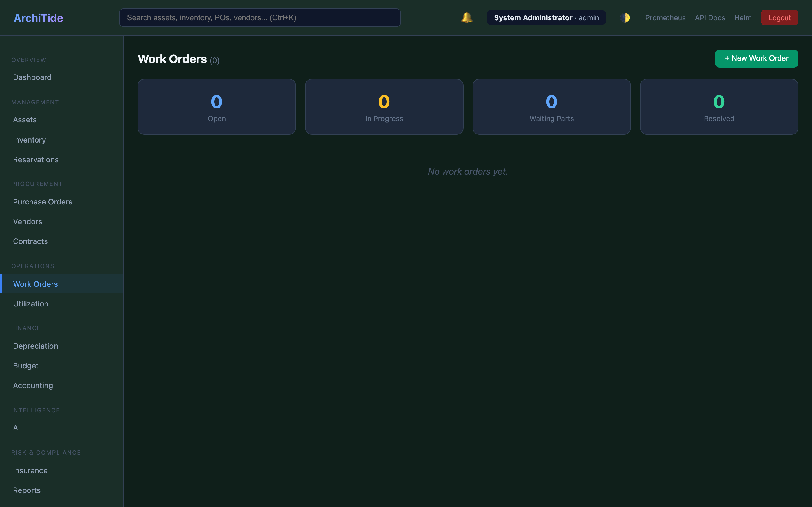Click the global search field
Screen dimensions: 812x507
point(259,17)
